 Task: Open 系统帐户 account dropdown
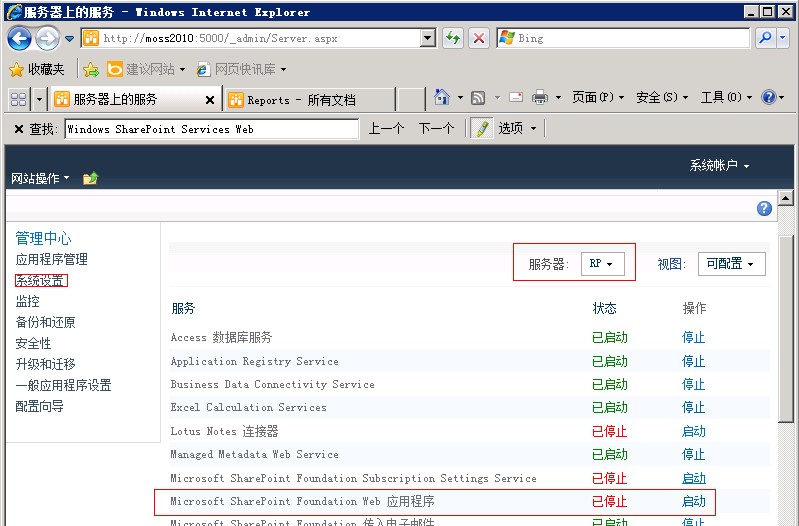point(719,165)
